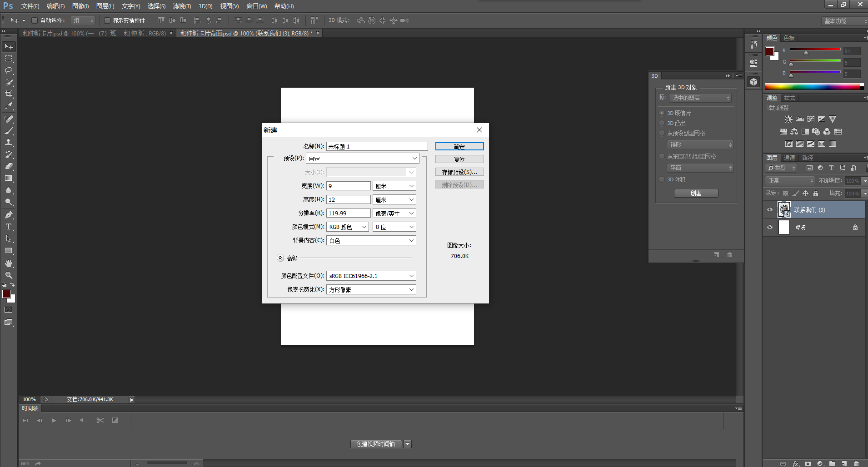Select the Eraser tool
Screen dimensions: 868x467
(x=9, y=166)
